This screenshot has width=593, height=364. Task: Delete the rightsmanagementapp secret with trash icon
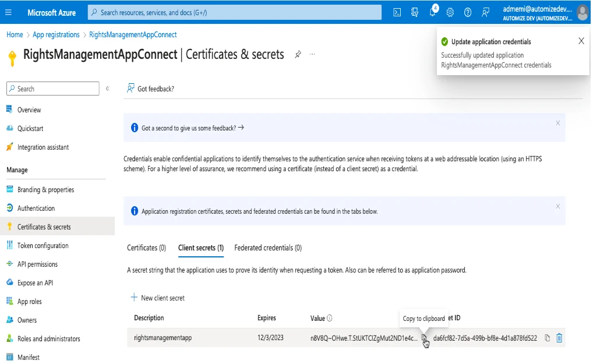click(x=559, y=338)
